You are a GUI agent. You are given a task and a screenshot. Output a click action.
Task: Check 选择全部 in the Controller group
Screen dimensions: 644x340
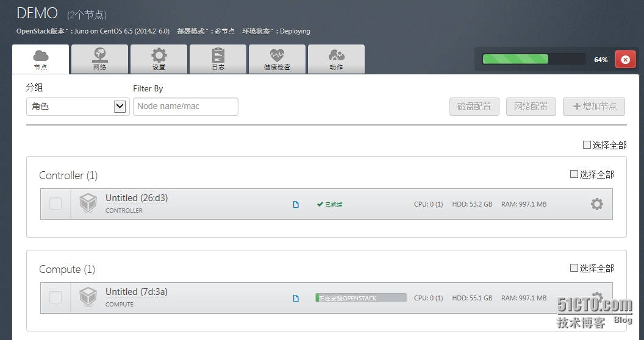tap(574, 174)
